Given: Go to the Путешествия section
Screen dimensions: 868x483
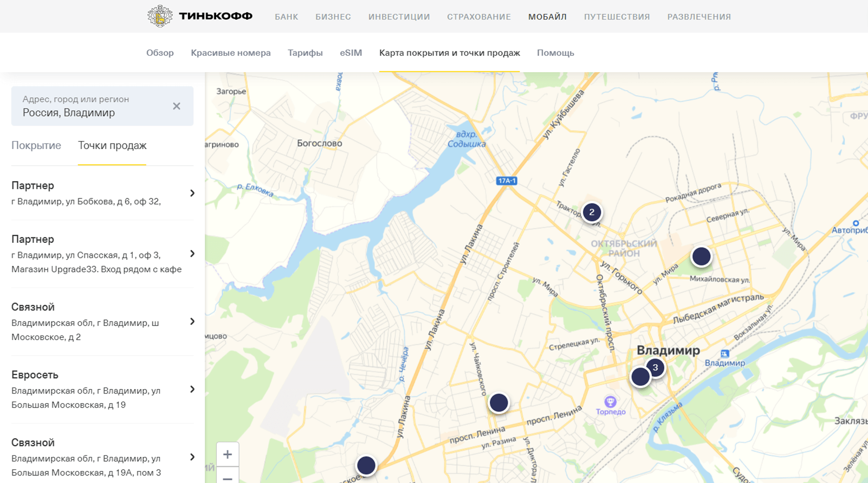Looking at the screenshot, I should (x=617, y=17).
